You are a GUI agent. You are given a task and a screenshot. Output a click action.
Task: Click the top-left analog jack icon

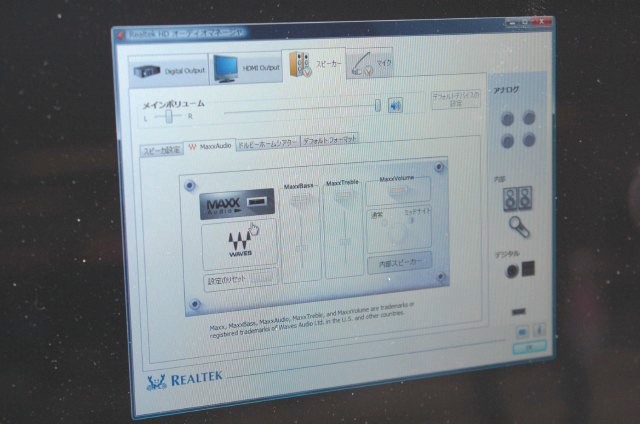pos(507,119)
